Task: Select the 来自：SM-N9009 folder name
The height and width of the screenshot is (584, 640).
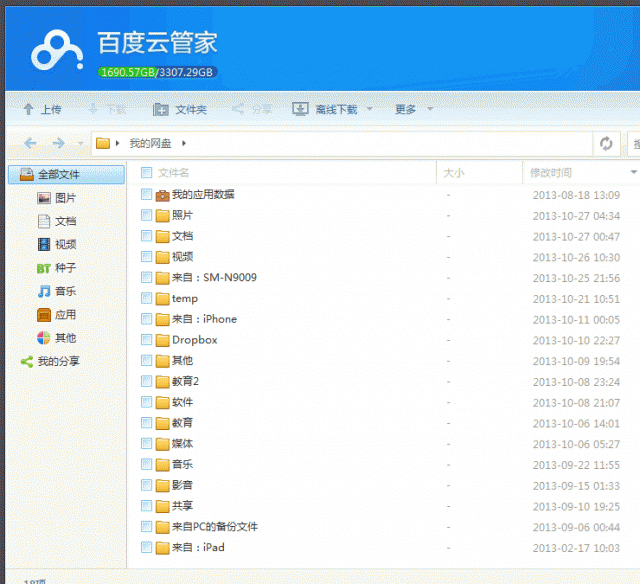Action: coord(214,278)
